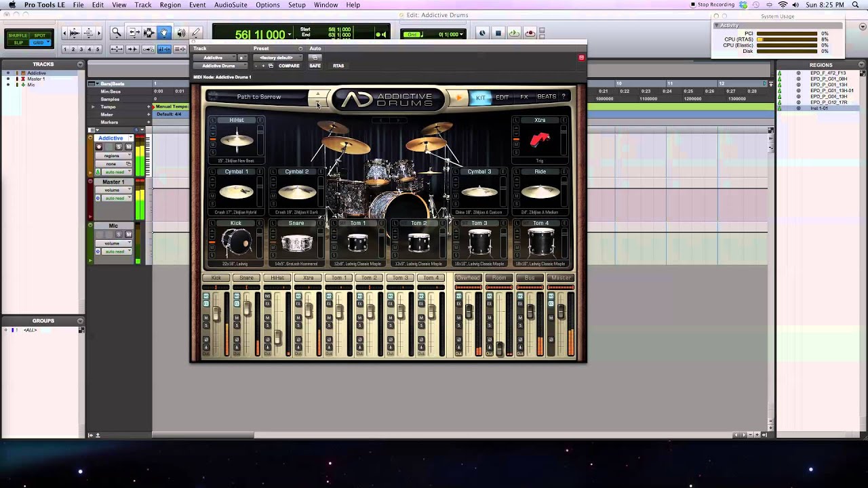868x488 pixels.
Task: Click the Overhead channel fader handle
Action: point(468,311)
